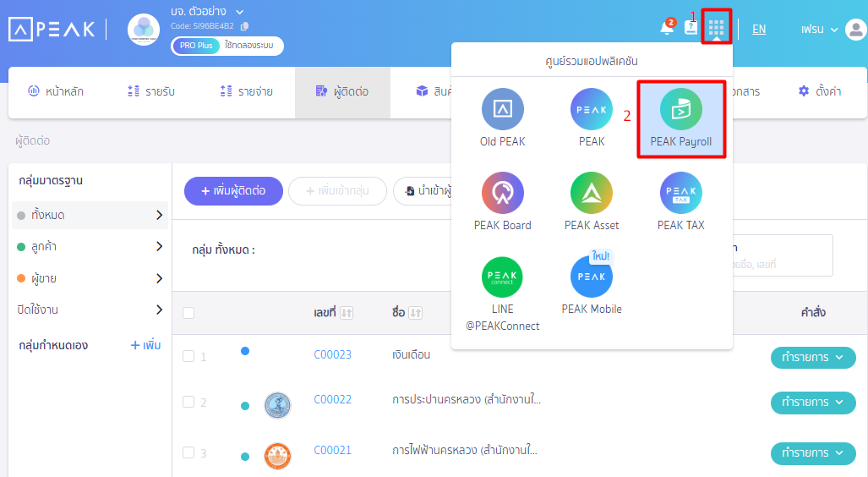The height and width of the screenshot is (477, 868).
Task: Go to the รายรับ menu tab
Action: [x=150, y=91]
